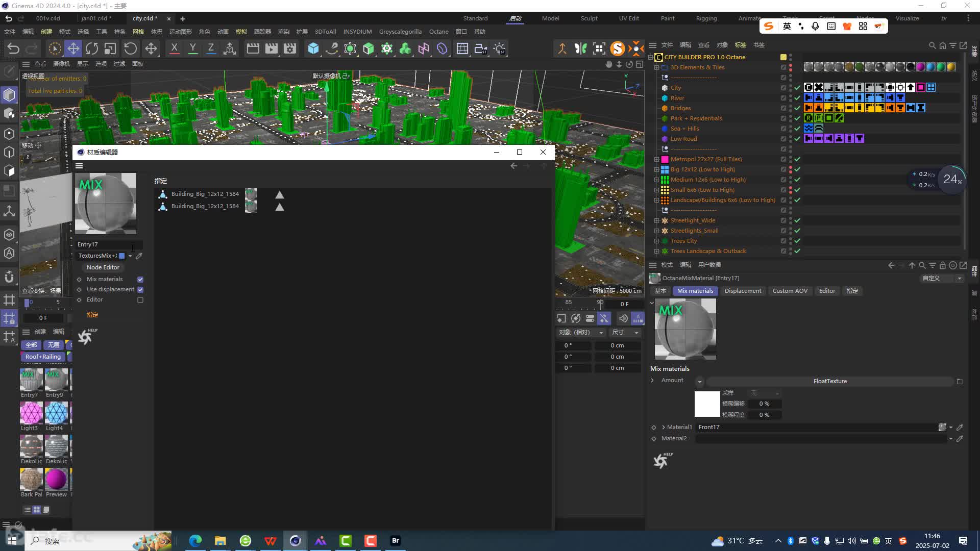The width and height of the screenshot is (980, 551).
Task: Click picker icon on Material1 row
Action: [960, 428]
